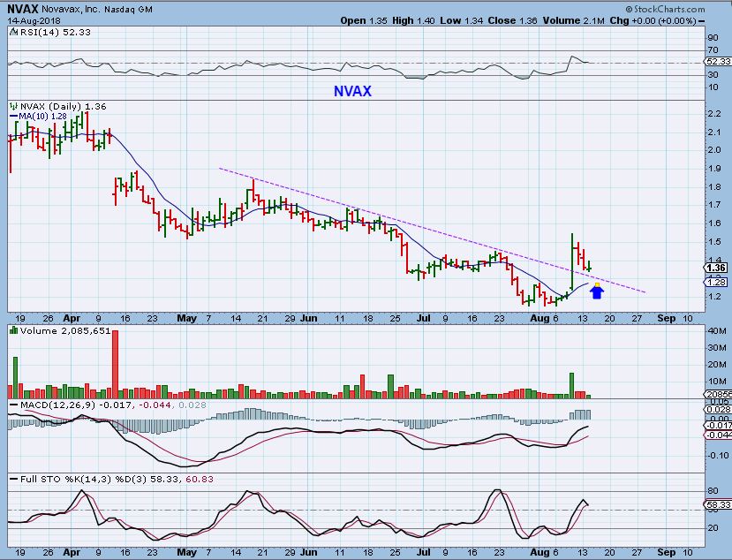Click the RSI(14) 52.33 legend label
Image resolution: width=732 pixels, height=560 pixels.
55,32
